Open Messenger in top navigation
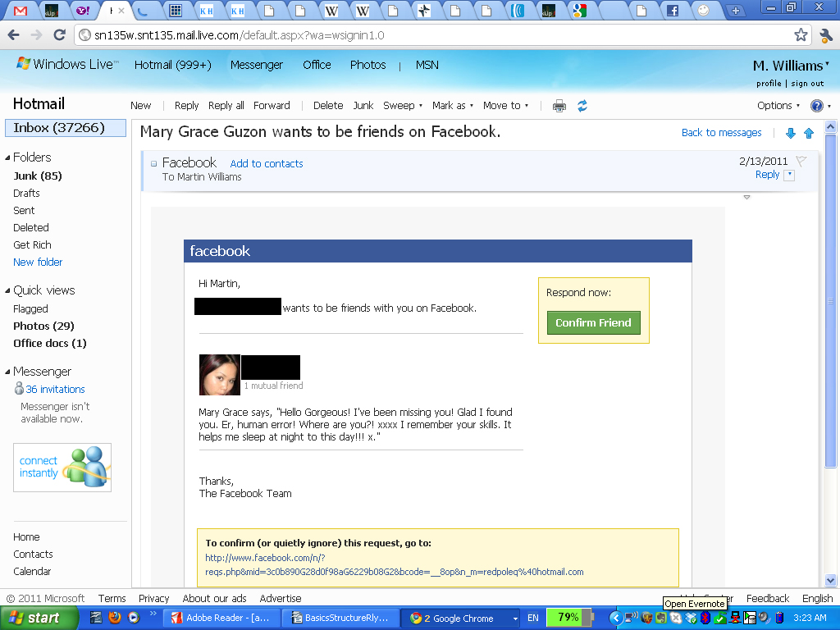 [x=256, y=65]
